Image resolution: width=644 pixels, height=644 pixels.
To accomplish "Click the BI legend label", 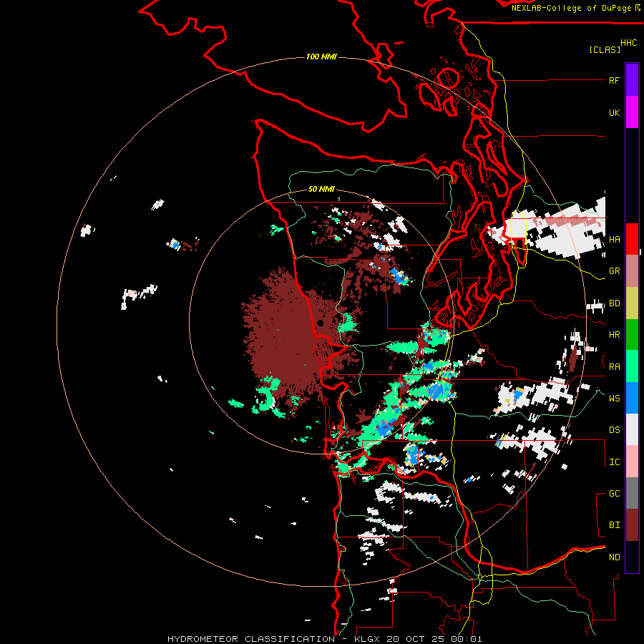I will (x=614, y=525).
